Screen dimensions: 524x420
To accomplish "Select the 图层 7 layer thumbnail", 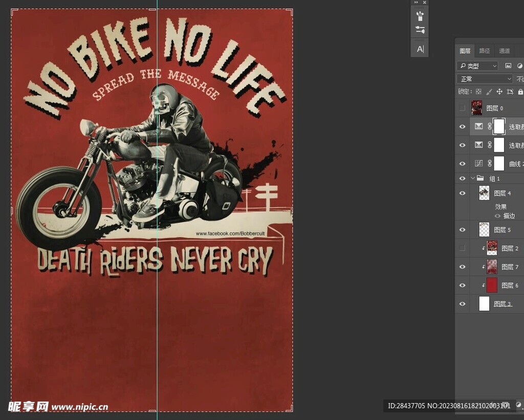I will pos(492,267).
